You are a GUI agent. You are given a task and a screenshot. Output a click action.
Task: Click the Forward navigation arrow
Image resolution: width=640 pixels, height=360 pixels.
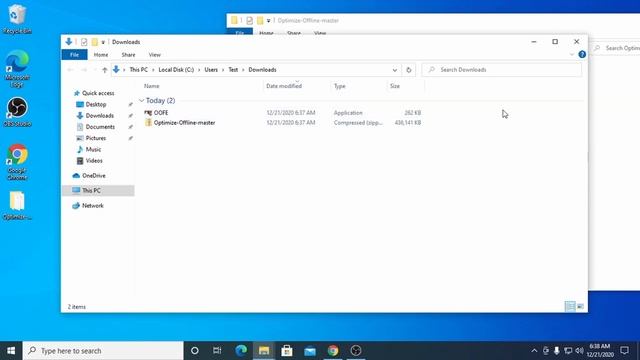[84, 70]
